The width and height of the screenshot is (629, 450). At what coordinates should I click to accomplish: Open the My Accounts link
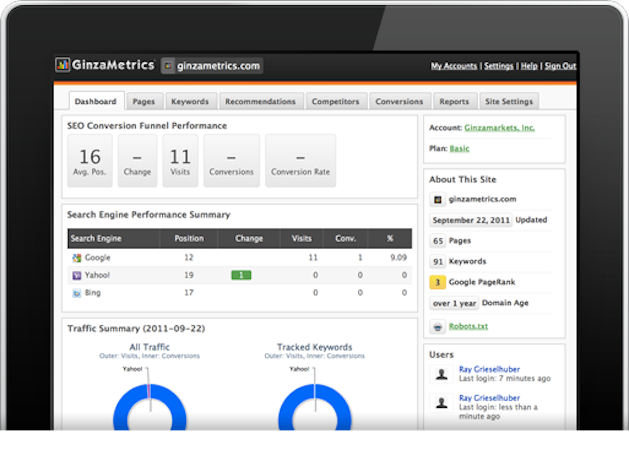(454, 66)
